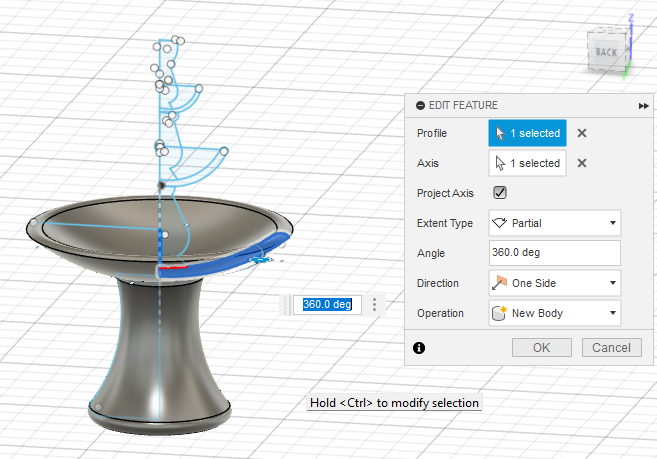
Task: Click the One Side direction icon
Action: tap(499, 283)
